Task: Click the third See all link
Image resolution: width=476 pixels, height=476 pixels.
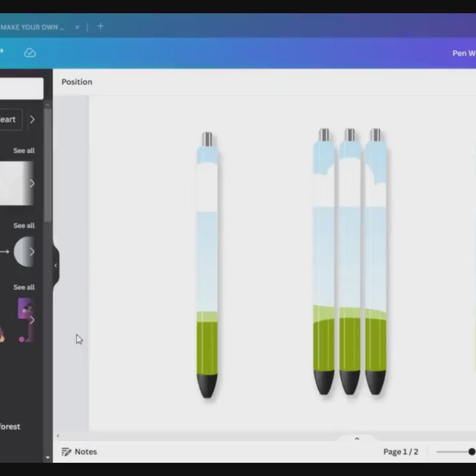Action: point(24,287)
